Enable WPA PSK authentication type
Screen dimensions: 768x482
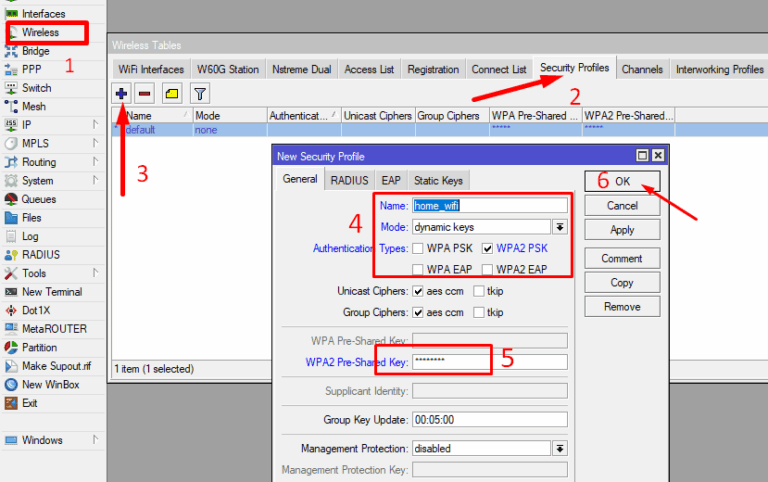click(418, 249)
